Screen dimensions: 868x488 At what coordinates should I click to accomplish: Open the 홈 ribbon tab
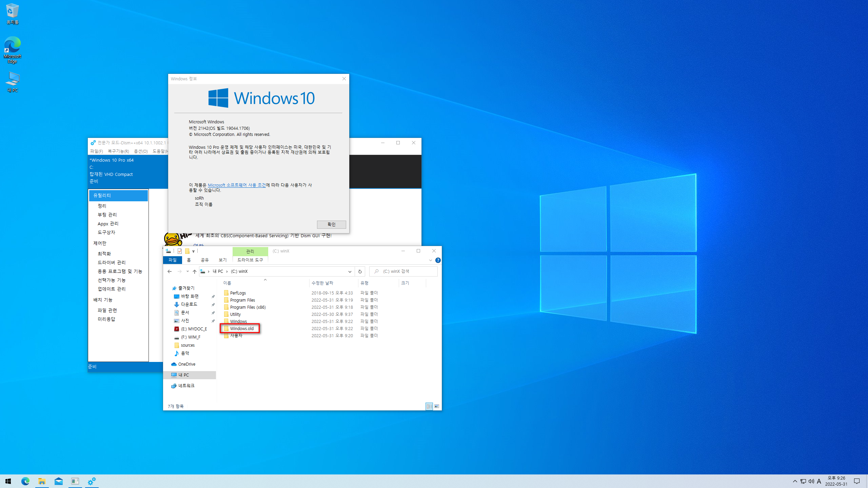pyautogui.click(x=189, y=260)
